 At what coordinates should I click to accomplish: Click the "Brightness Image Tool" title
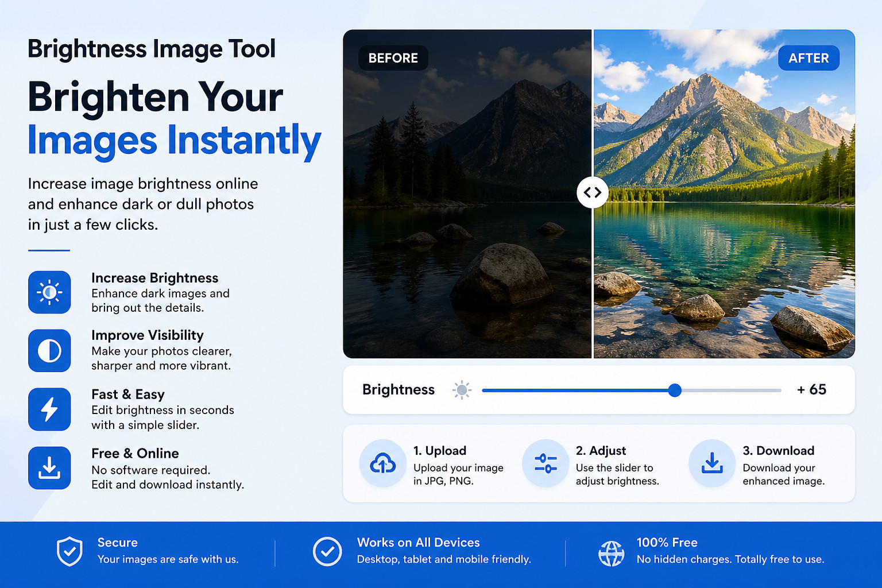tap(152, 49)
